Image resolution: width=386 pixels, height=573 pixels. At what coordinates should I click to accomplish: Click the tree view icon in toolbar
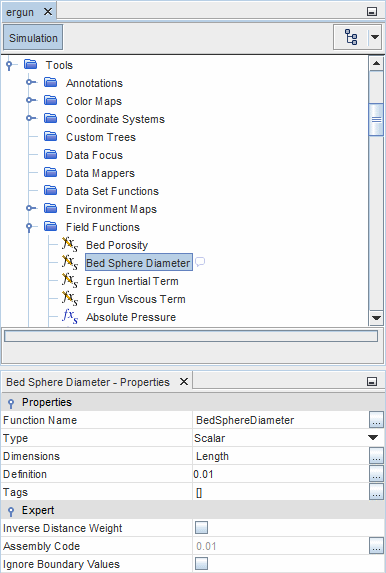351,37
